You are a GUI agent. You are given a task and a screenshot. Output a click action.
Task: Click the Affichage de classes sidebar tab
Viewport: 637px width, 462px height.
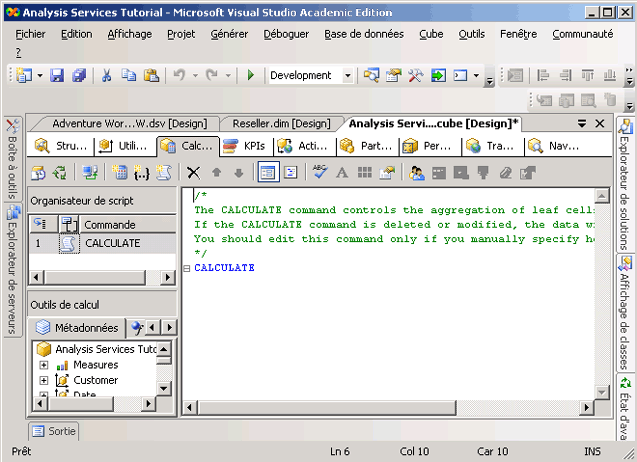(x=625, y=313)
